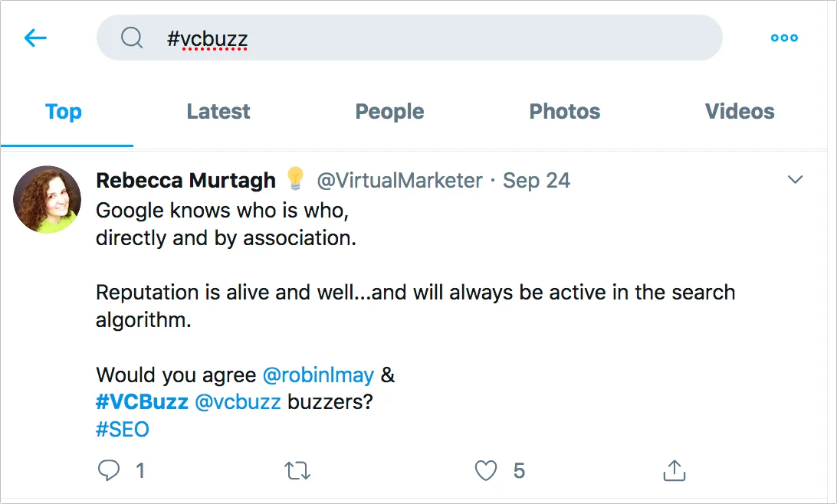Open the more options three-dot menu
Viewport: 837px width, 504px height.
coord(783,38)
